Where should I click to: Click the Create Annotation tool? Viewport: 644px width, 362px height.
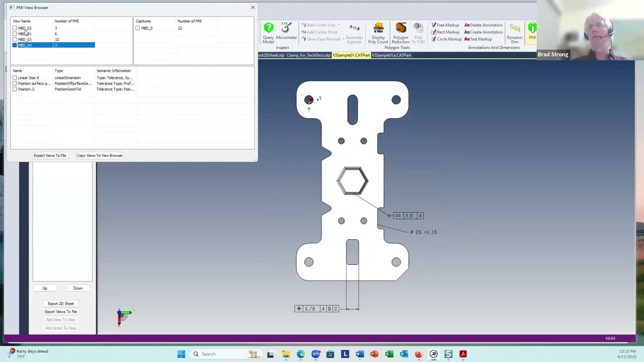483,32
